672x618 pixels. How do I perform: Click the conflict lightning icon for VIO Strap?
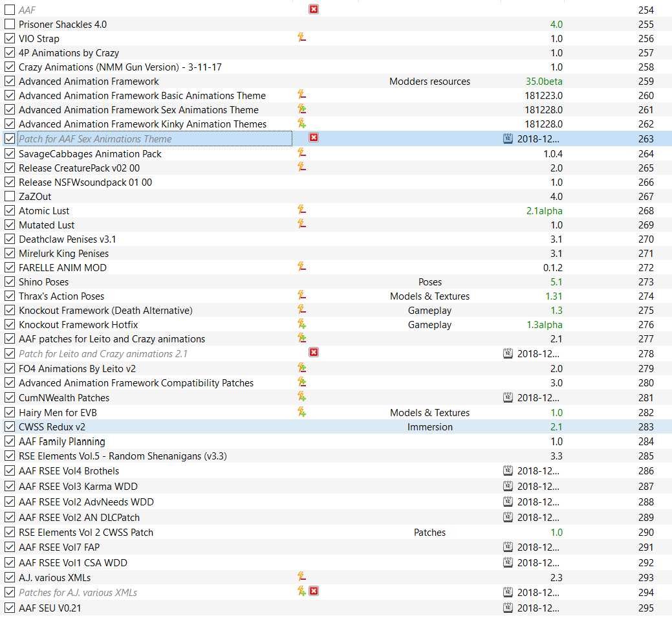301,38
